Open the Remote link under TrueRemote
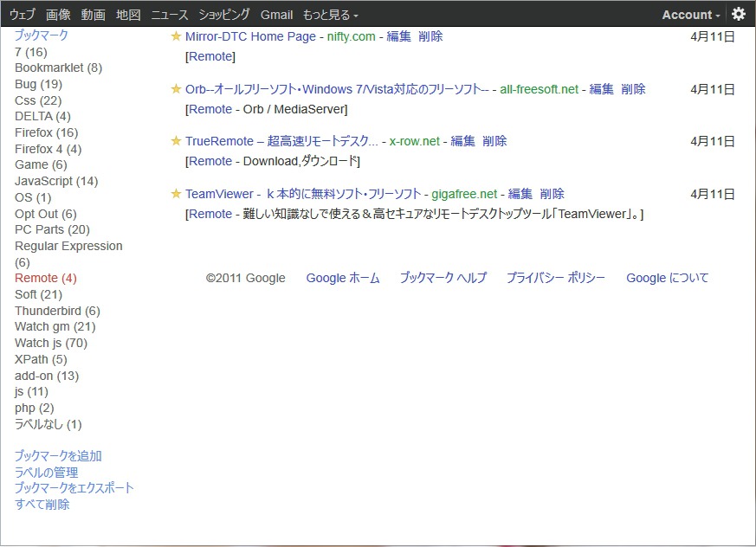Viewport: 756px width, 547px height. tap(210, 162)
